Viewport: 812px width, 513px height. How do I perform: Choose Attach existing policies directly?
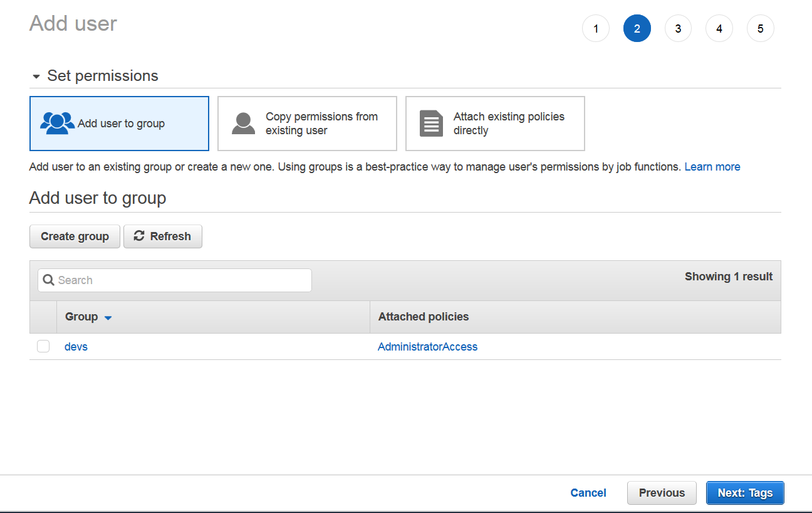click(x=495, y=124)
